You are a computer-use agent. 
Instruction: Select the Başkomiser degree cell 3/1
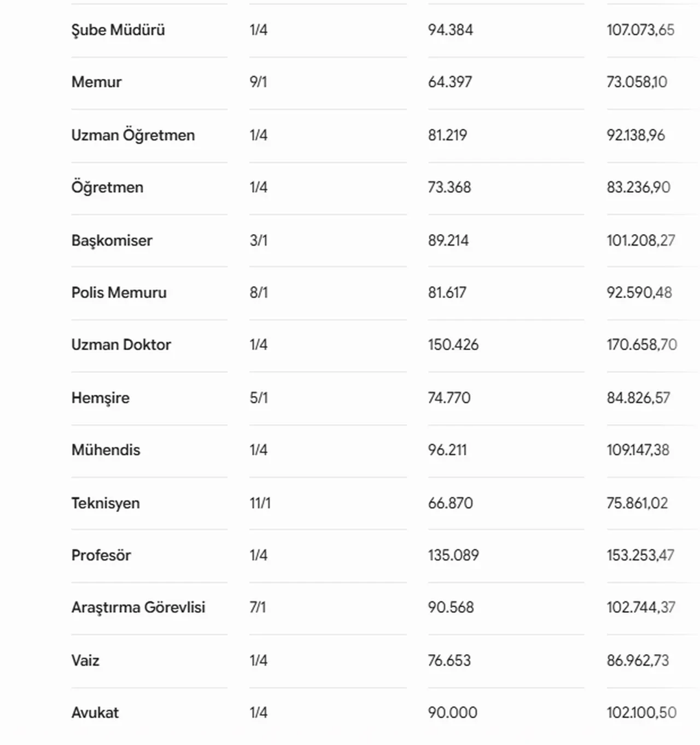click(x=259, y=240)
